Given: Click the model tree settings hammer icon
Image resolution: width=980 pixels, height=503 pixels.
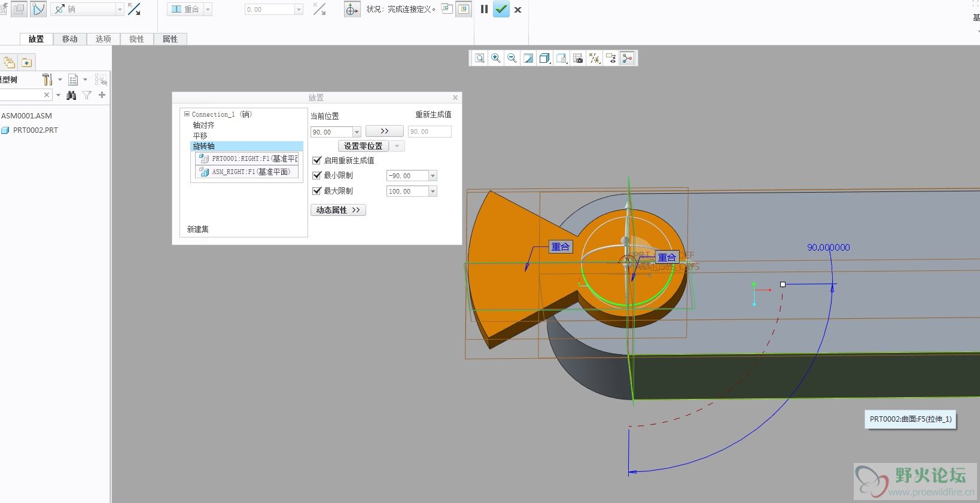Looking at the screenshot, I should tap(47, 80).
